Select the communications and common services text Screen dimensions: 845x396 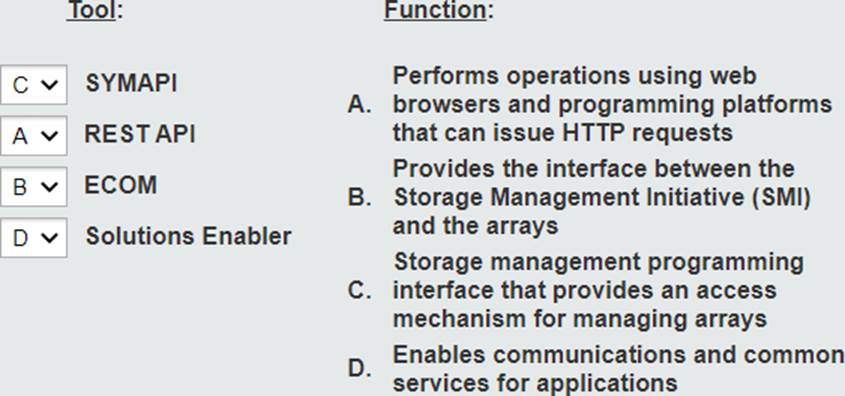pos(619,369)
